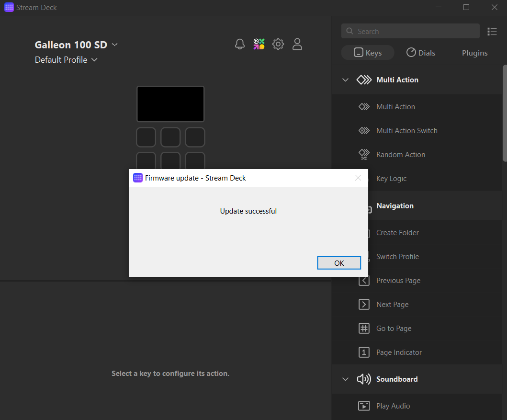Click OK on the firmware update dialog
This screenshot has height=420, width=507.
pos(339,263)
